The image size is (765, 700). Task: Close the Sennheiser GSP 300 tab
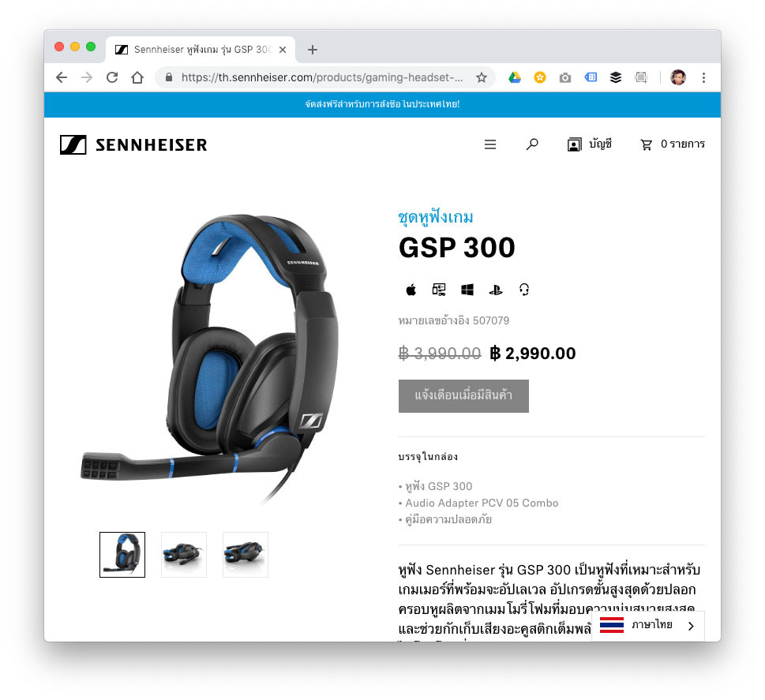click(283, 50)
